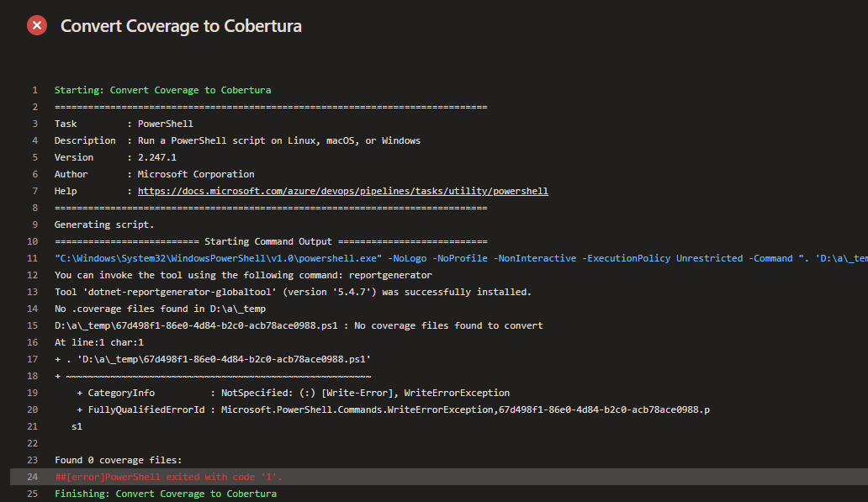Select the 'Starting: Convert Coverage to Cobertura' line
This screenshot has height=502, width=868.
(x=163, y=90)
